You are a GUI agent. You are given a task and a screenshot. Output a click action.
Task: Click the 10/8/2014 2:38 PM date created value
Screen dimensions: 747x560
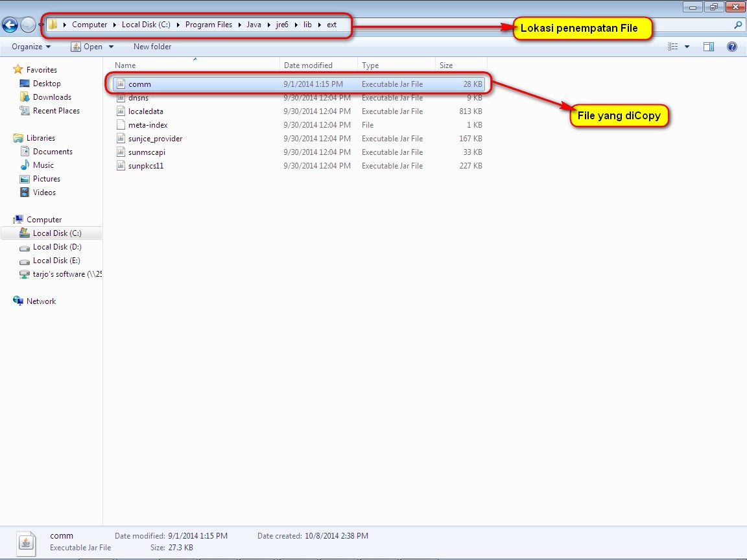(x=337, y=536)
